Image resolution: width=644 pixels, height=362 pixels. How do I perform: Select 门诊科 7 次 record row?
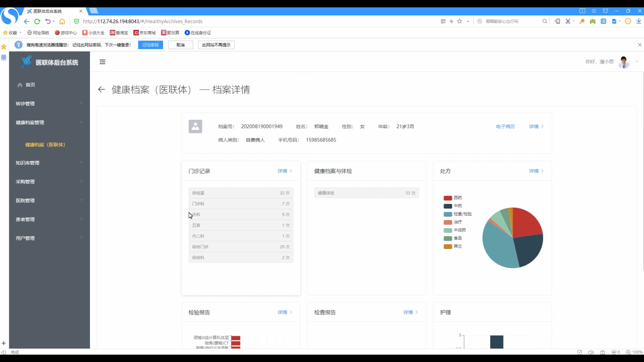(x=241, y=203)
